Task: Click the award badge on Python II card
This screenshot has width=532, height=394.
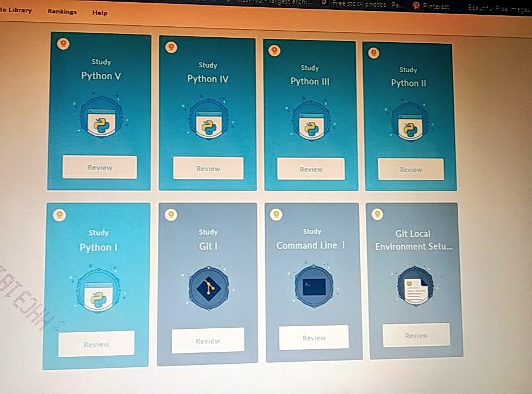Action: (373, 53)
